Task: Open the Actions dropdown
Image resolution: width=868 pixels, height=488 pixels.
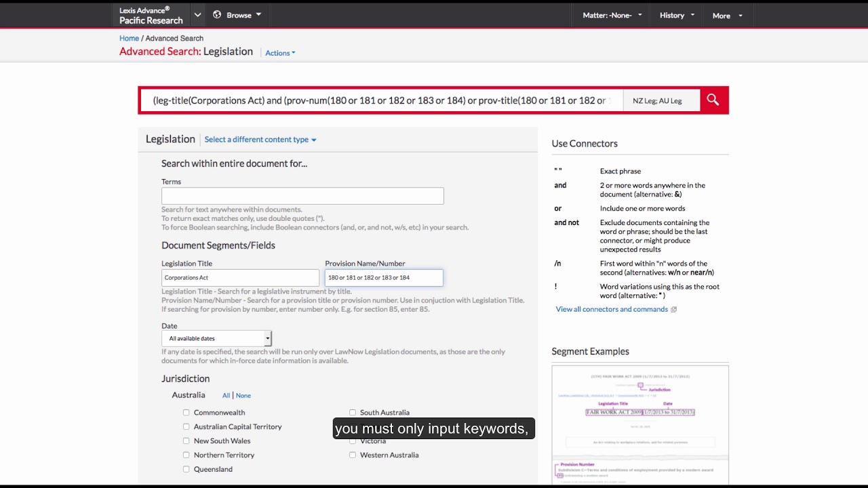Action: (x=280, y=53)
